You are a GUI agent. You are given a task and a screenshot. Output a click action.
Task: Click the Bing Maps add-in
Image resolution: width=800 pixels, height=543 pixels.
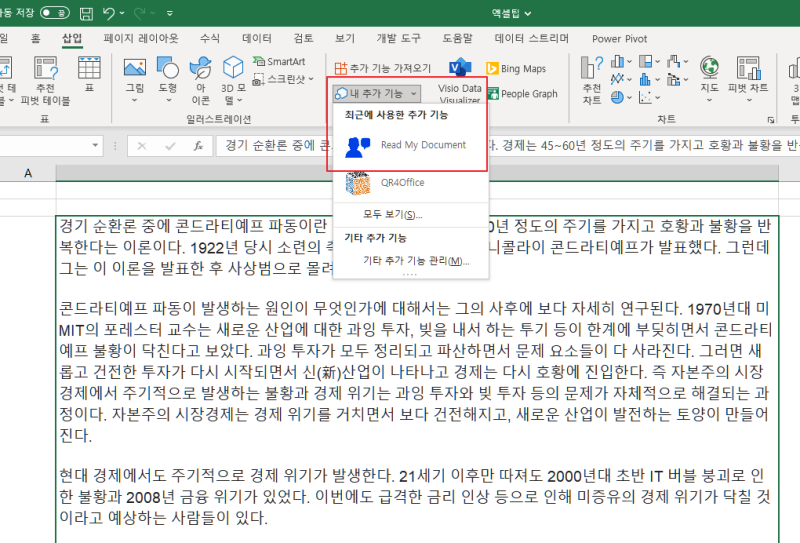(x=516, y=68)
